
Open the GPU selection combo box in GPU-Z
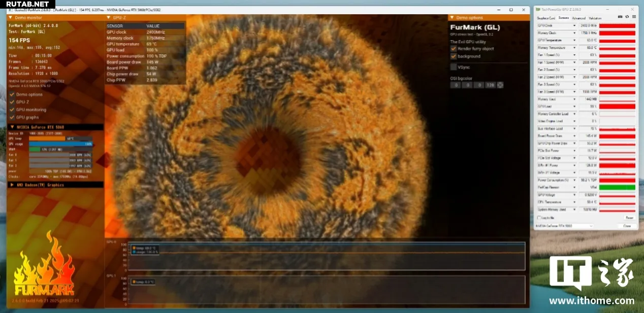(x=565, y=226)
